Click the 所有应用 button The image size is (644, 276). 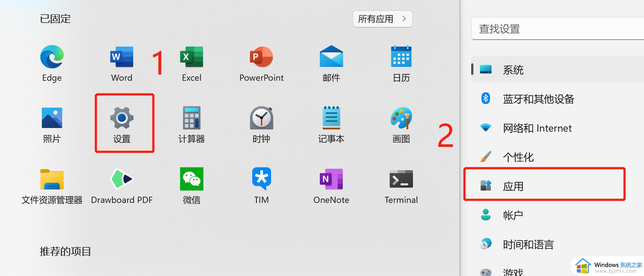pyautogui.click(x=382, y=19)
